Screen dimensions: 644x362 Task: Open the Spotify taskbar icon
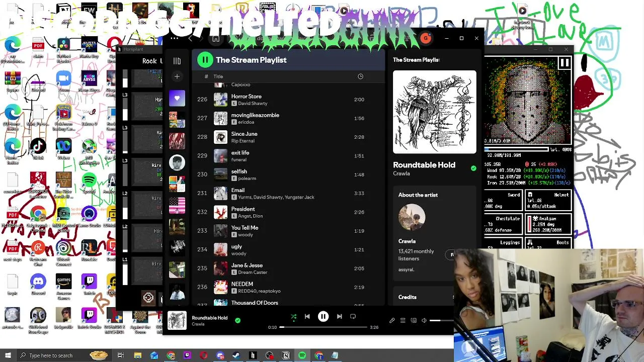302,355
